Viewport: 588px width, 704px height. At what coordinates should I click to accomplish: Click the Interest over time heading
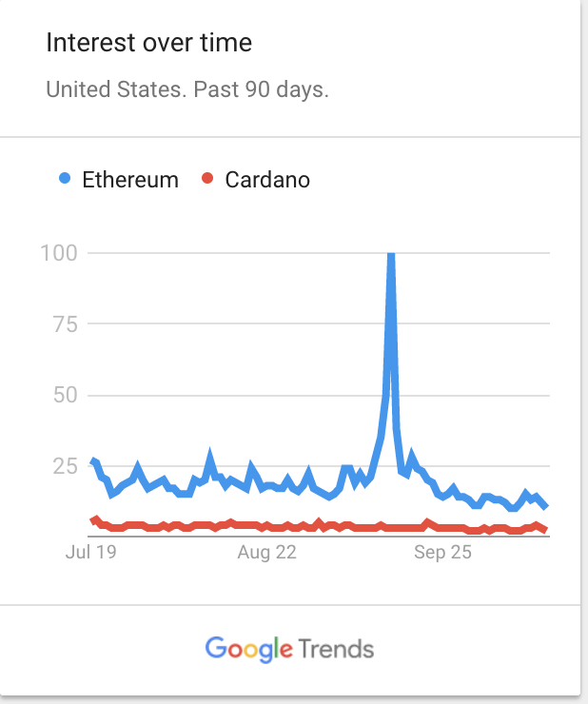click(x=149, y=43)
